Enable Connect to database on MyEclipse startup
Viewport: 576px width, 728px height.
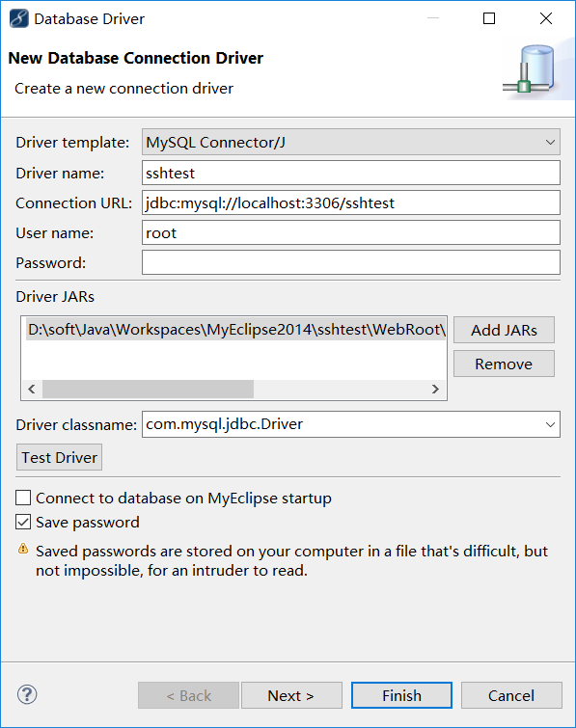click(23, 498)
